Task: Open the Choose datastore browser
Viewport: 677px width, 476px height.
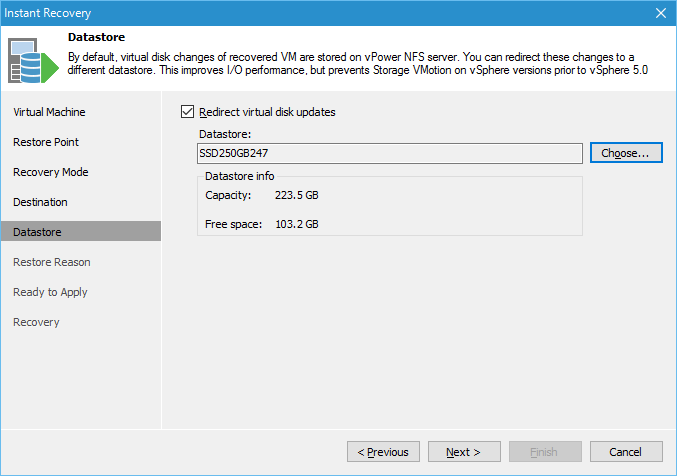Action: 626,153
